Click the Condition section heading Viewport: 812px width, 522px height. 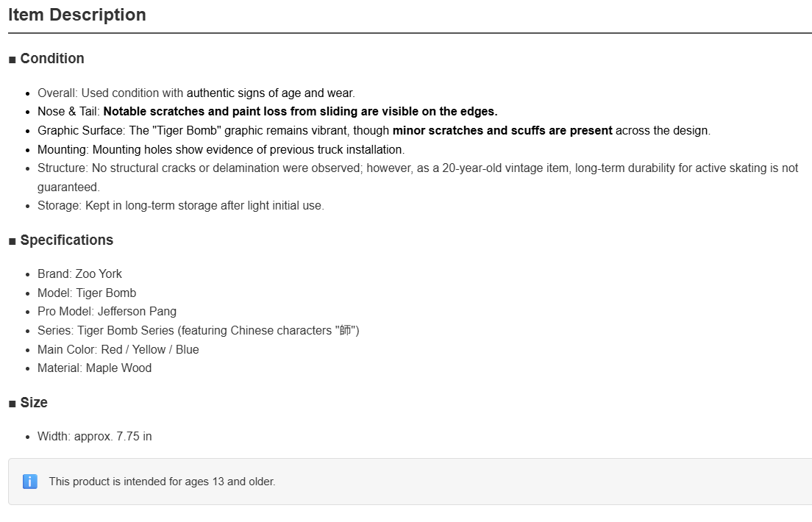(51, 59)
